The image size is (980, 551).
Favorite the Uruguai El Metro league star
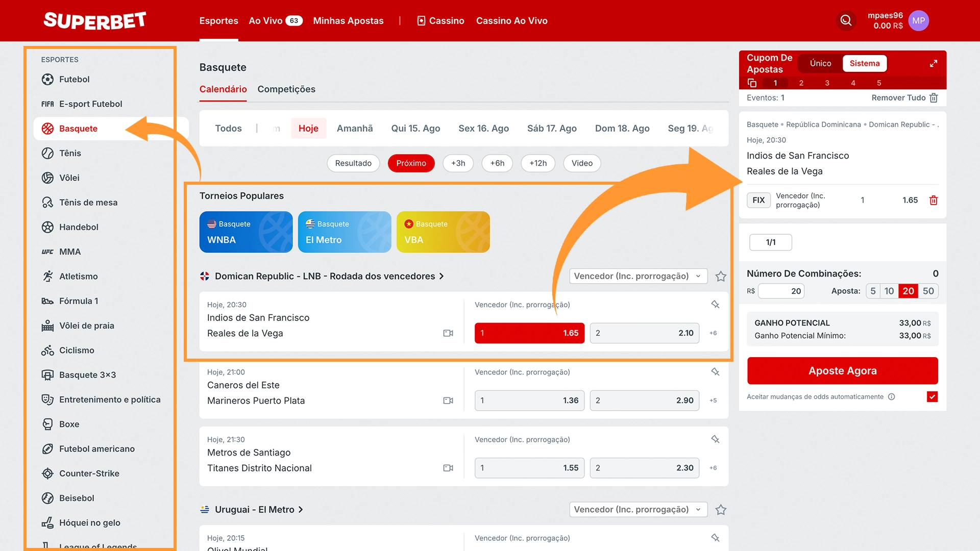pos(721,509)
